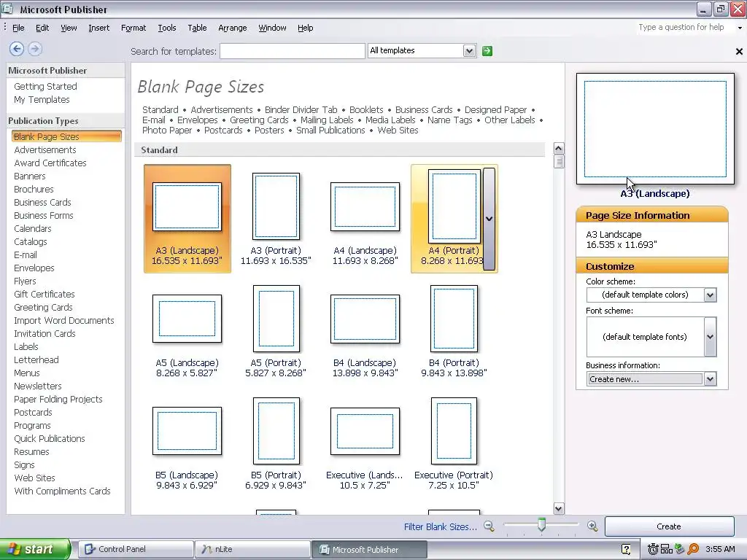The width and height of the screenshot is (747, 560).
Task: Close the template catalog with X
Action: point(739,52)
